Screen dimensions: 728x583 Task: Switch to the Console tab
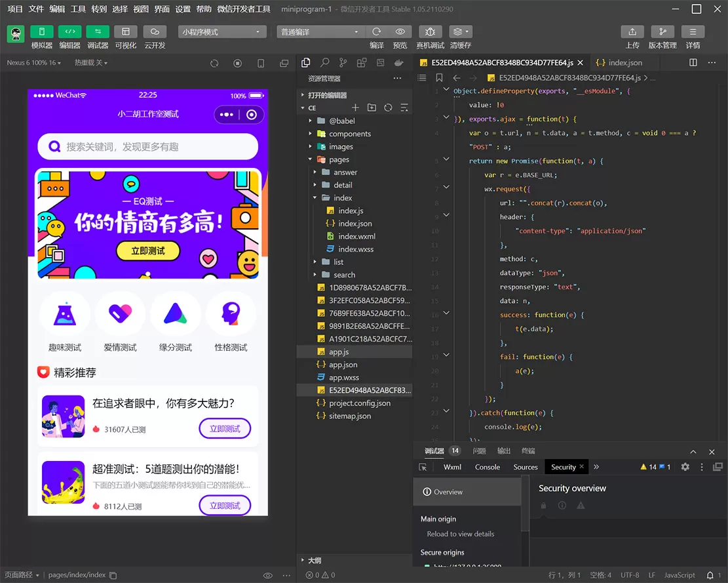click(487, 467)
